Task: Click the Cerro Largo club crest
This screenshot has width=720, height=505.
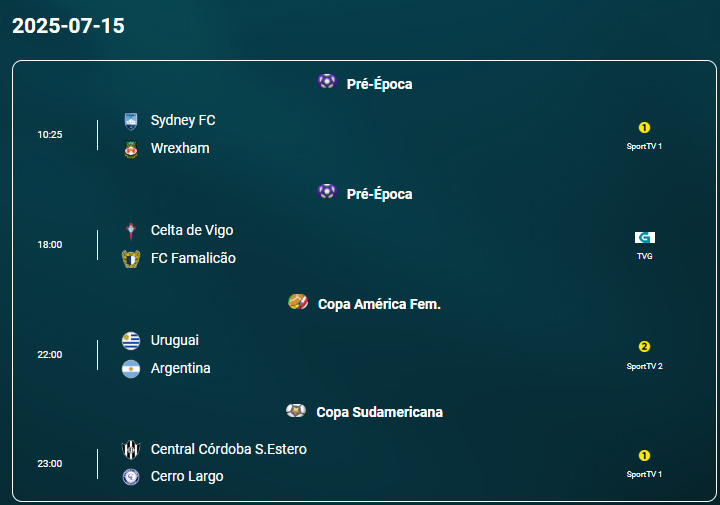Action: 131,477
